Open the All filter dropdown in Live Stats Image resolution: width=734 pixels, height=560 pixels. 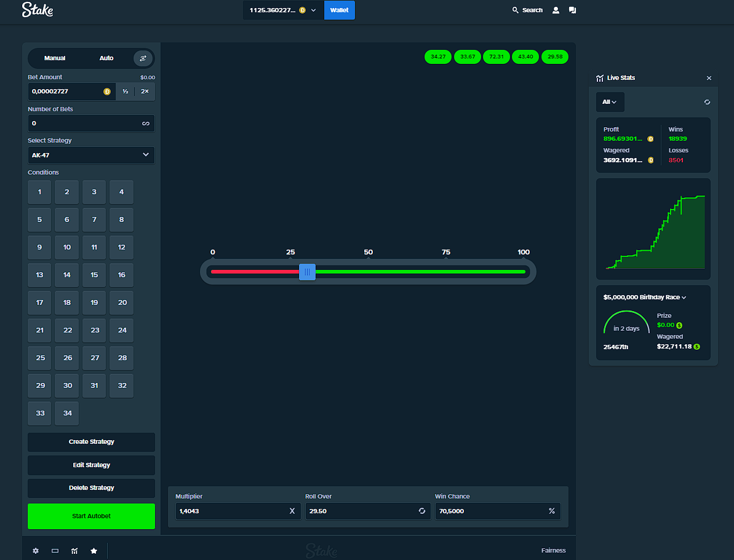[610, 102]
